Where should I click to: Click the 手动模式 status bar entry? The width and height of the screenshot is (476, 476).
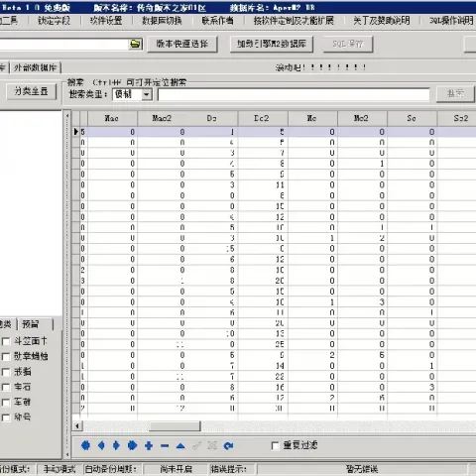pos(59,469)
